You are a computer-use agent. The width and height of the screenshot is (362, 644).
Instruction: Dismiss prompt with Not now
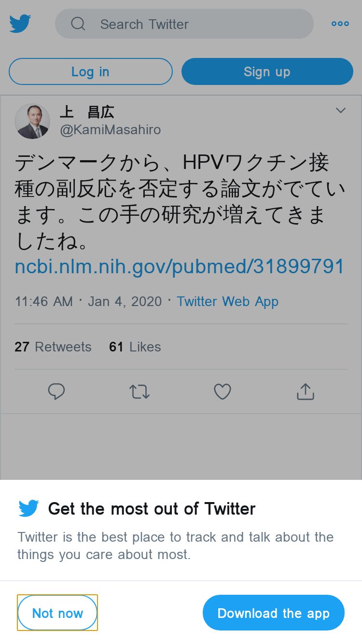pos(57,613)
